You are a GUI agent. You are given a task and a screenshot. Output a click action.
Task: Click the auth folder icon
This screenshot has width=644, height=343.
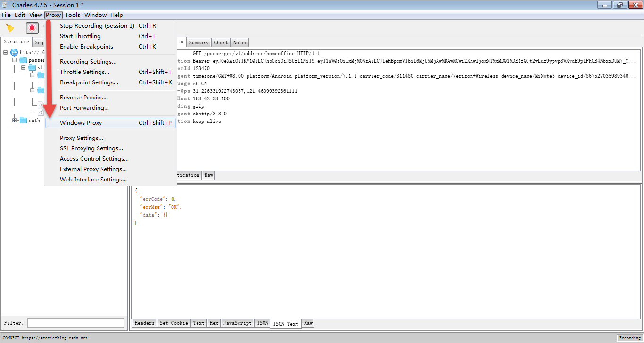23,120
